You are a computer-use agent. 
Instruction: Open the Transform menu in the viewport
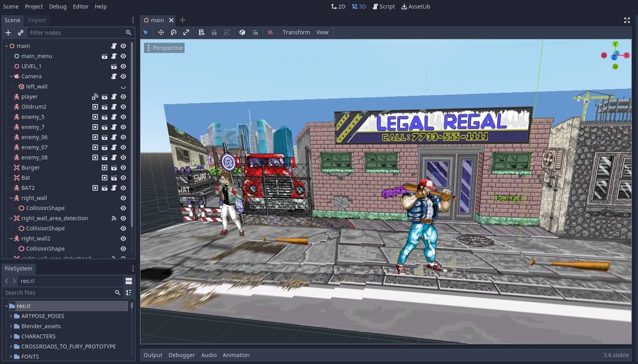click(x=296, y=32)
